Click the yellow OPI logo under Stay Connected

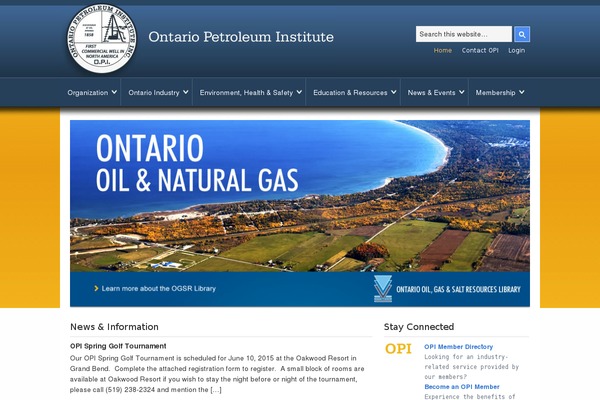pos(398,349)
